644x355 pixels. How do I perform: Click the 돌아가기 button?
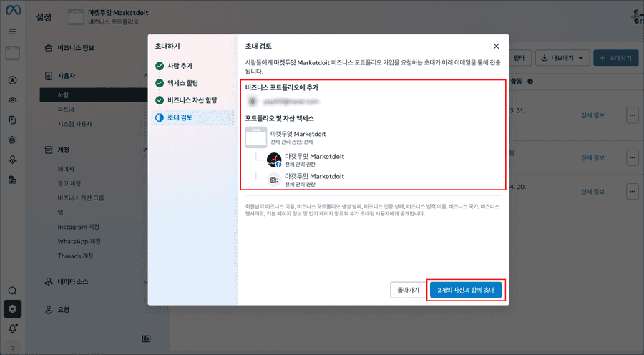coord(408,290)
